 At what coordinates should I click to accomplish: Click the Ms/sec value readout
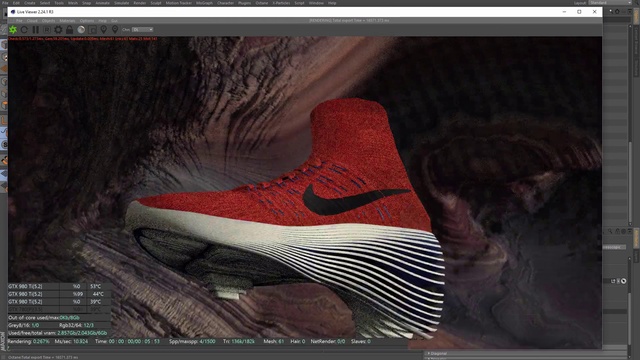pos(71,341)
